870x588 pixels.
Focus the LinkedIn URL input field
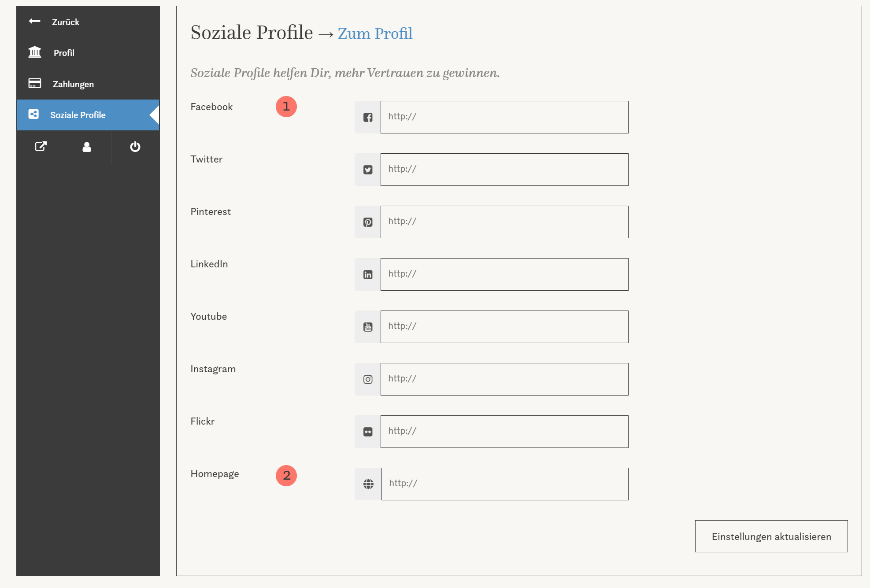click(504, 274)
